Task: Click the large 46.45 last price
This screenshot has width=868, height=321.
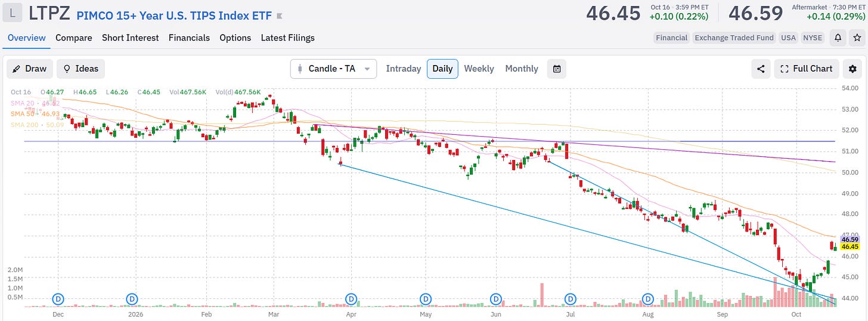Action: (x=613, y=13)
